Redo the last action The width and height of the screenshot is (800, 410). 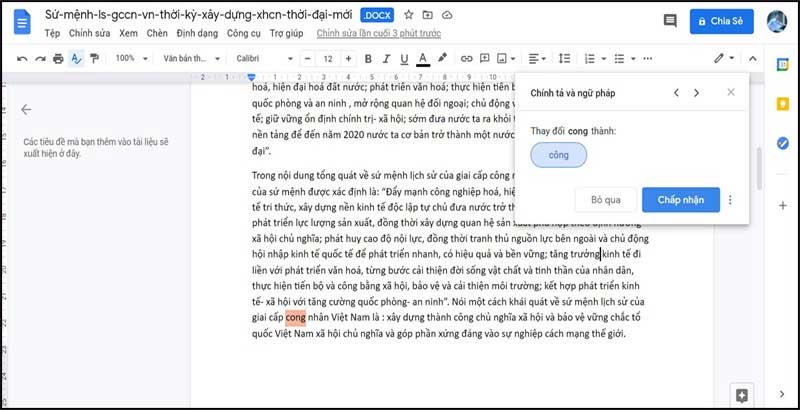[x=40, y=59]
